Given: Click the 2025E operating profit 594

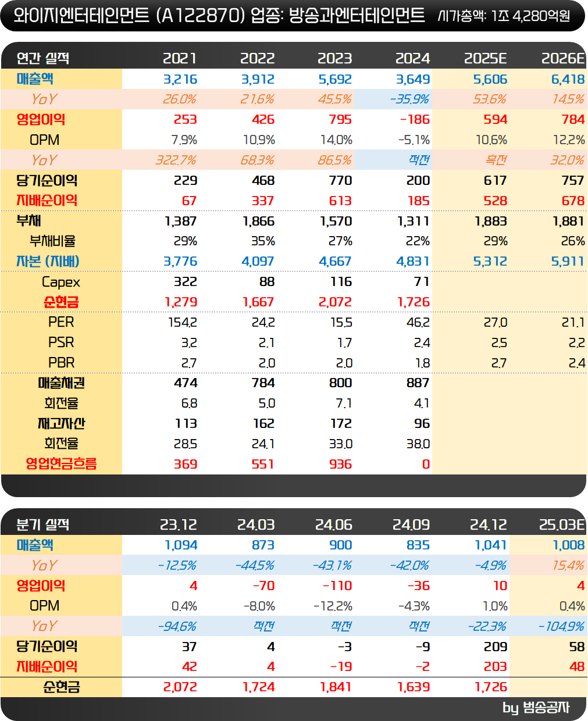Looking at the screenshot, I should 496,120.
